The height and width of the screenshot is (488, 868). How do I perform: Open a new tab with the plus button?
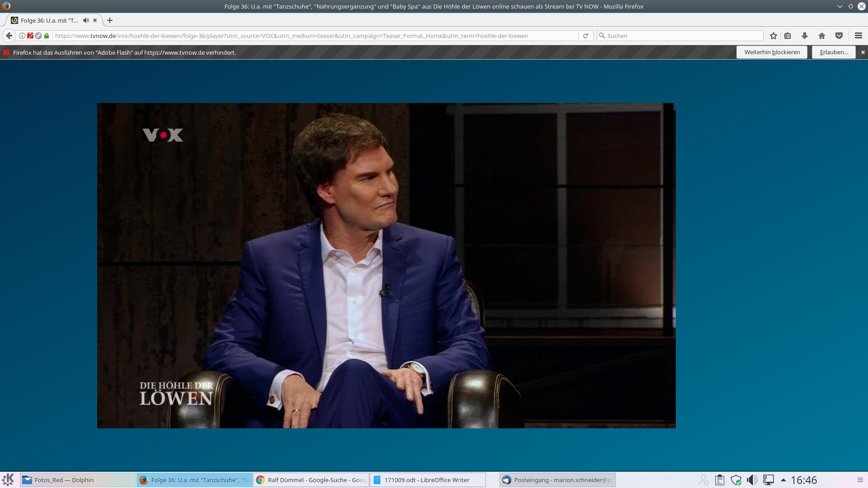pos(110,20)
